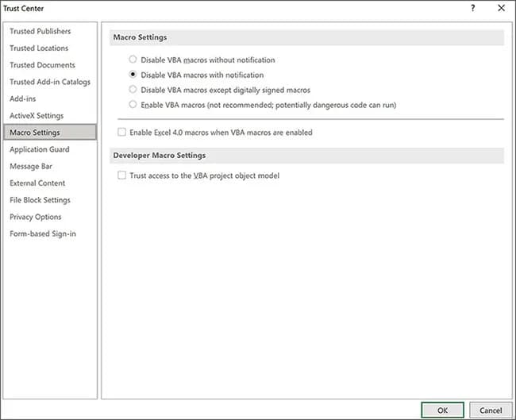Open Application Guard settings
This screenshot has width=516, height=420.
(39, 149)
